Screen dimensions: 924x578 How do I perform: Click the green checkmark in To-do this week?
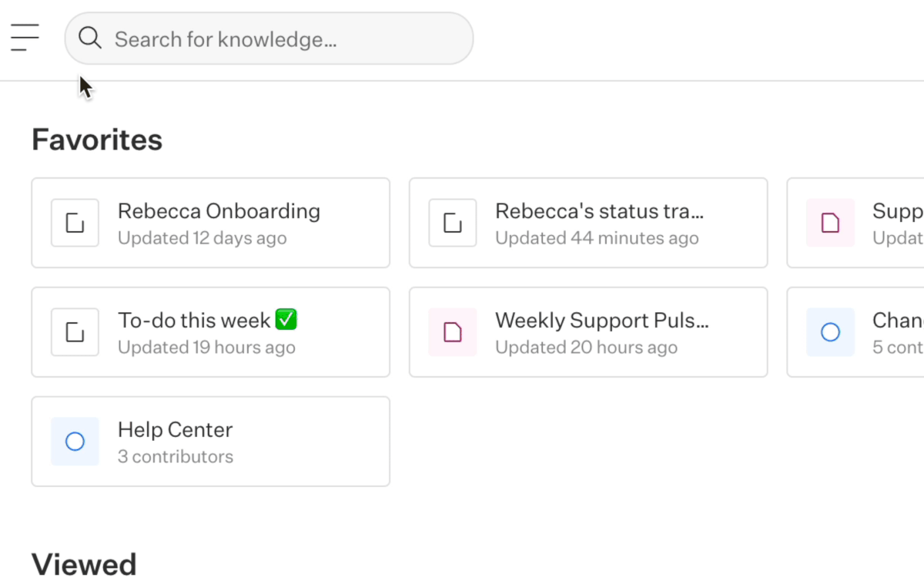(286, 318)
